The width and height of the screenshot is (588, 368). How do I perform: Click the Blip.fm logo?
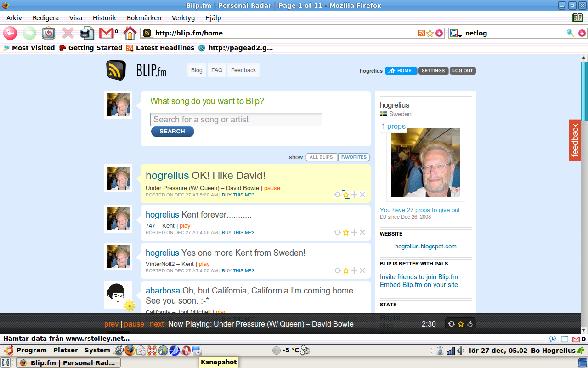(136, 71)
